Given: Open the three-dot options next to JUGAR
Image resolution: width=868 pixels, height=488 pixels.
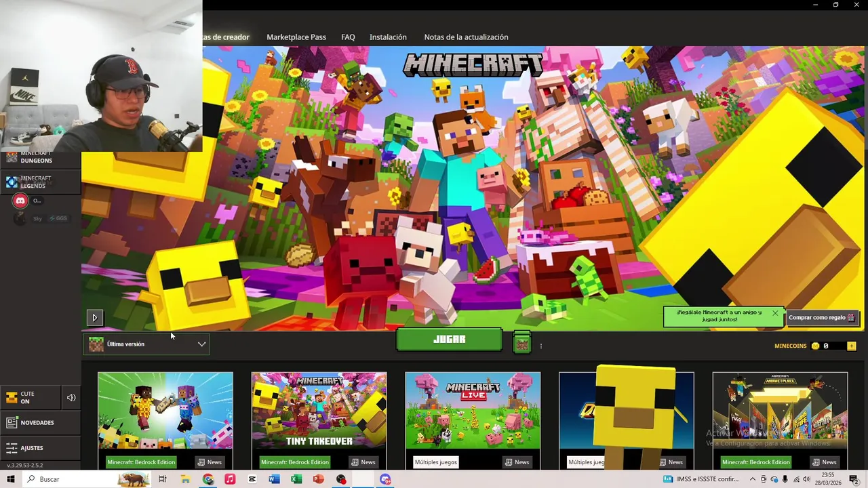Looking at the screenshot, I should pos(540,346).
